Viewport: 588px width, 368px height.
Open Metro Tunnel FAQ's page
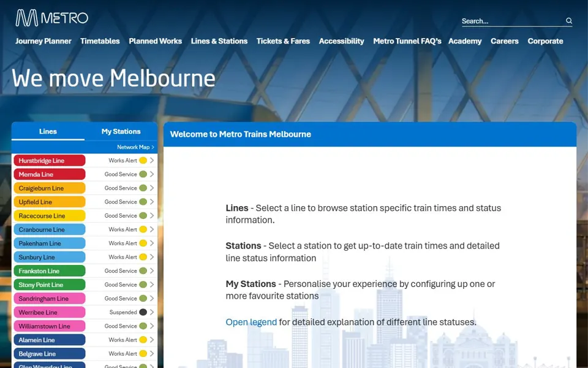(407, 41)
